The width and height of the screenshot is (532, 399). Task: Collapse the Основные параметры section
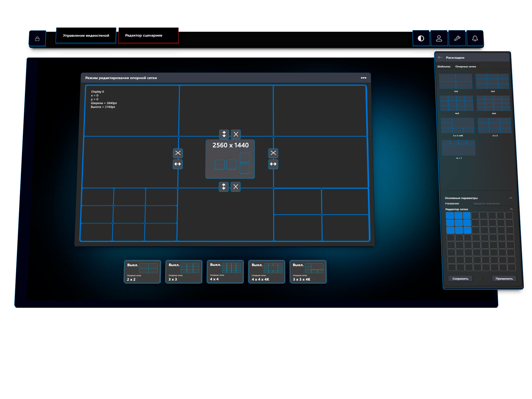click(511, 198)
